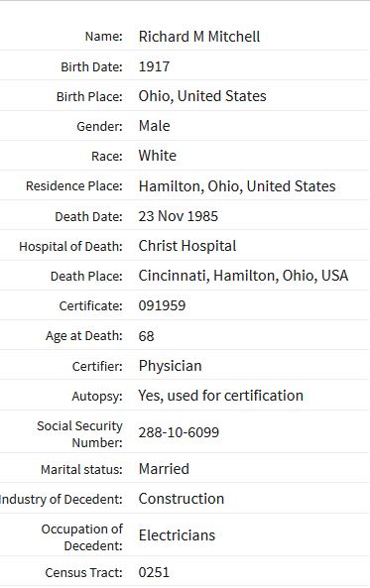Click Christ Hospital value
Image resolution: width=370 pixels, height=588 pixels.
187,246
